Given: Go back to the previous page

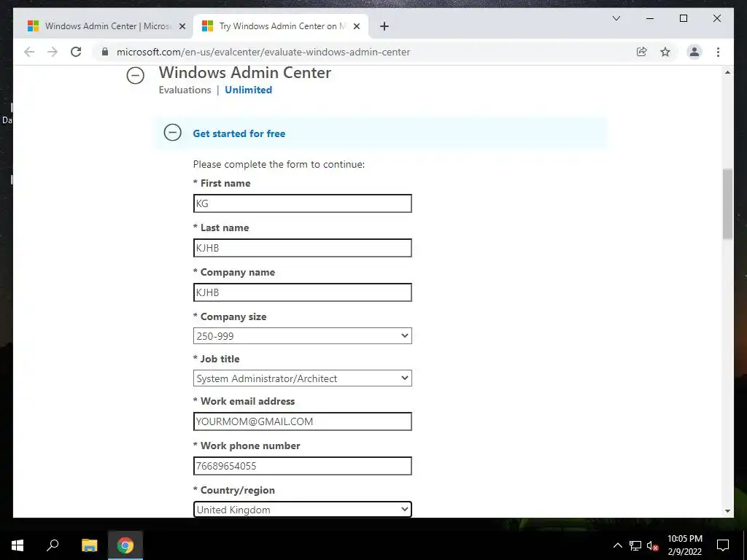Looking at the screenshot, I should point(29,52).
